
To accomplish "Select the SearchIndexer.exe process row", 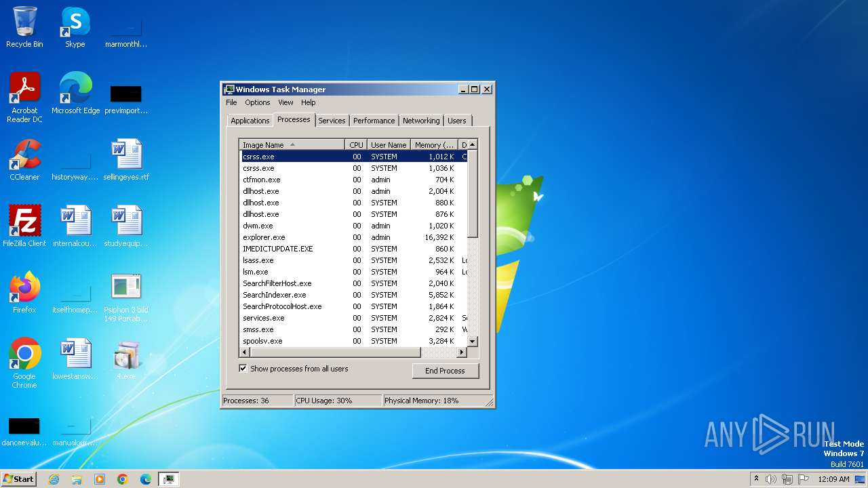I will (x=353, y=295).
